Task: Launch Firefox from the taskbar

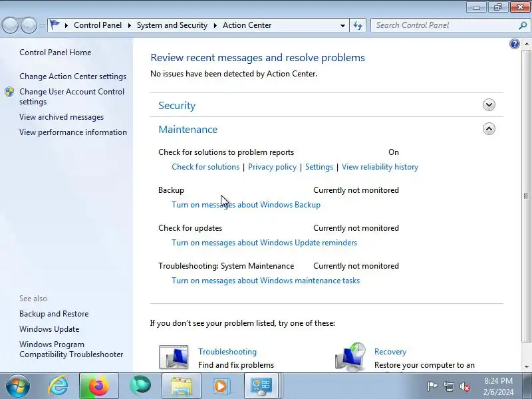Action: point(98,386)
